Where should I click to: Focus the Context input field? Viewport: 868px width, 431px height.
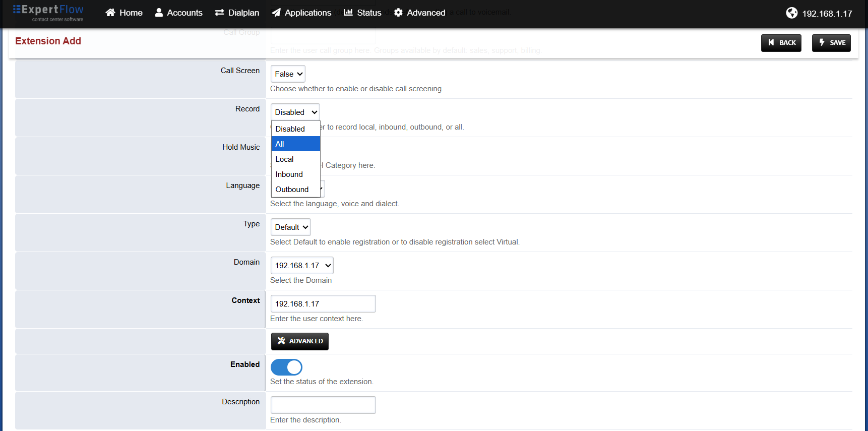(x=323, y=304)
